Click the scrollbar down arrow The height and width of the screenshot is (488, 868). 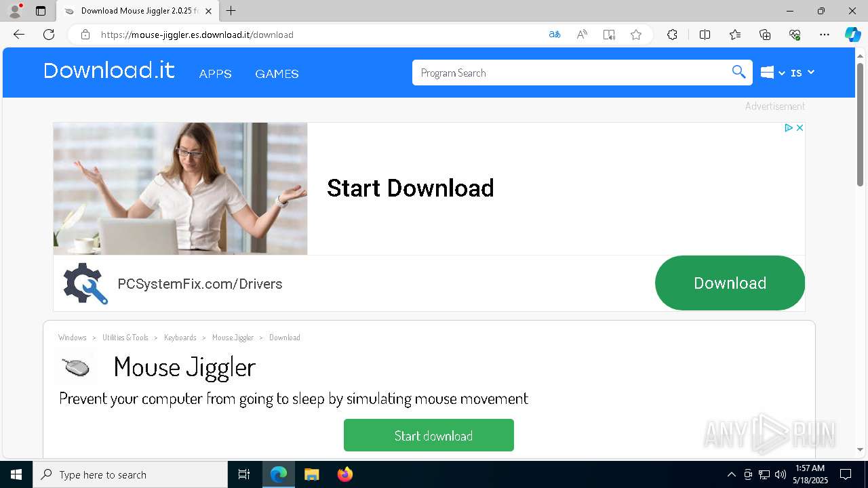(x=861, y=449)
